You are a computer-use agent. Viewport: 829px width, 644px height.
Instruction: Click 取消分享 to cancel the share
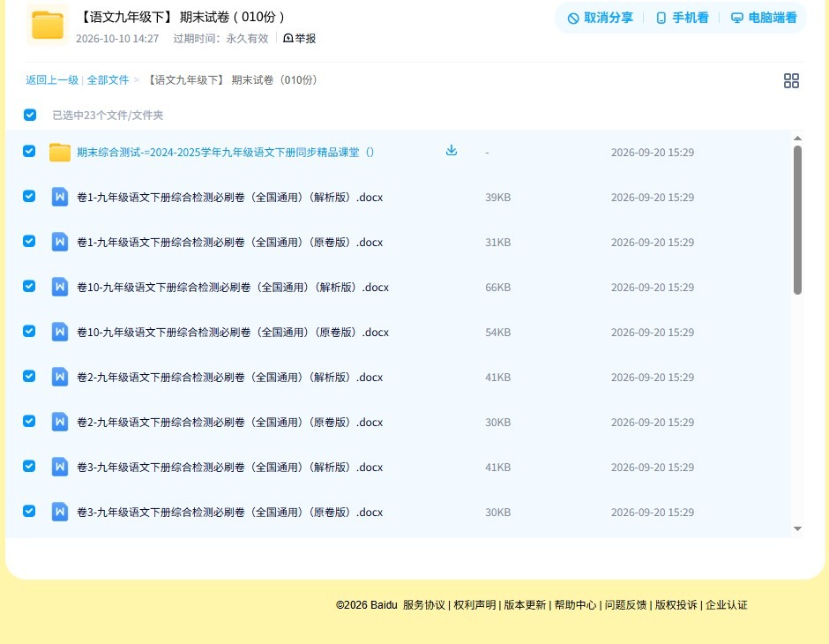(600, 18)
